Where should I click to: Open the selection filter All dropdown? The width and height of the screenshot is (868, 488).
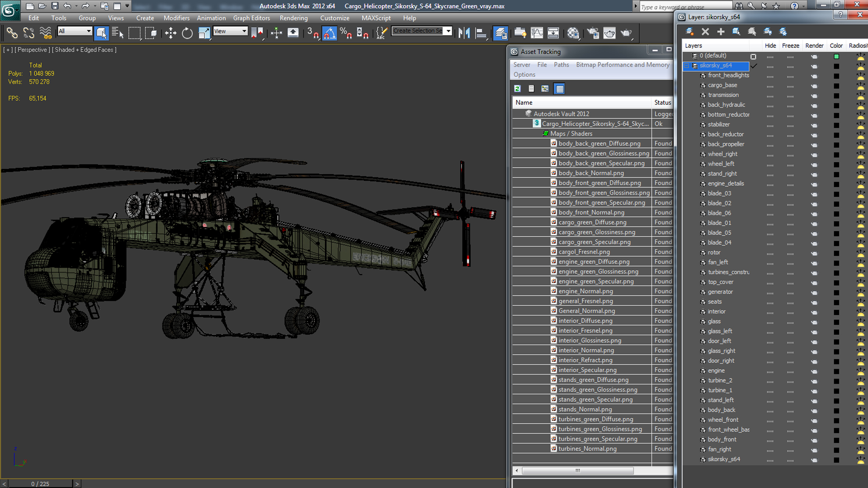75,31
